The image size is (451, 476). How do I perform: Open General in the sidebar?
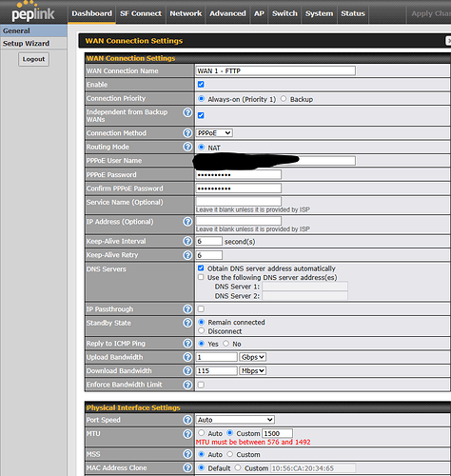pyautogui.click(x=33, y=30)
